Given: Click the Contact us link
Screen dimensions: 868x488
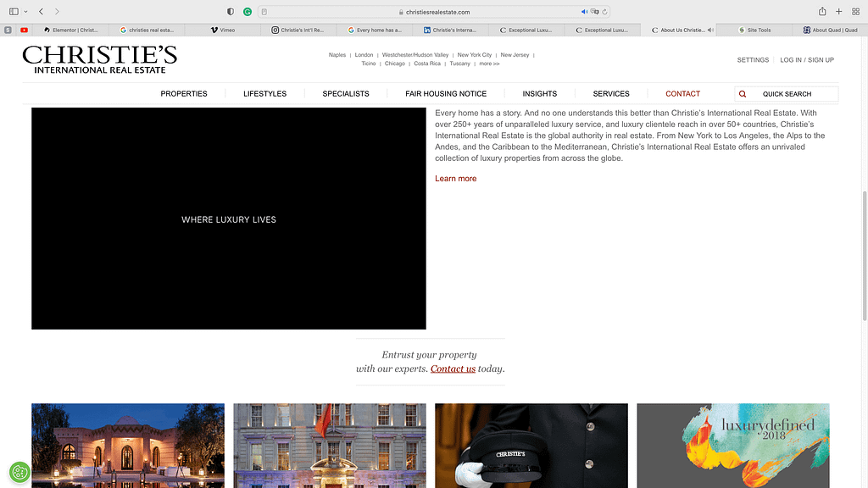Looking at the screenshot, I should 453,369.
